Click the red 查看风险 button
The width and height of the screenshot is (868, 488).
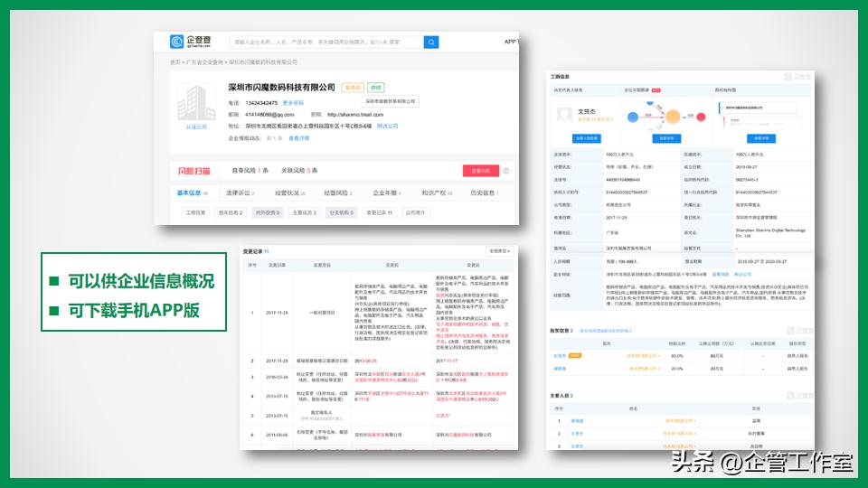coord(480,171)
